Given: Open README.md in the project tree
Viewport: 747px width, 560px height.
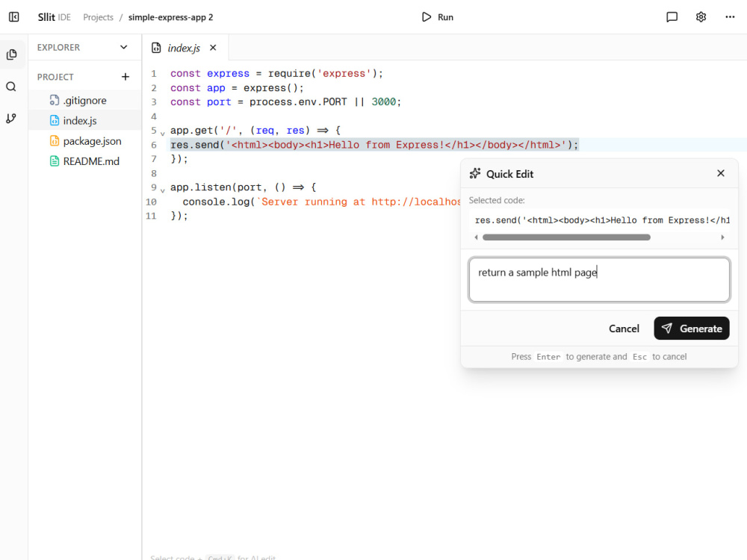Looking at the screenshot, I should point(85,161).
